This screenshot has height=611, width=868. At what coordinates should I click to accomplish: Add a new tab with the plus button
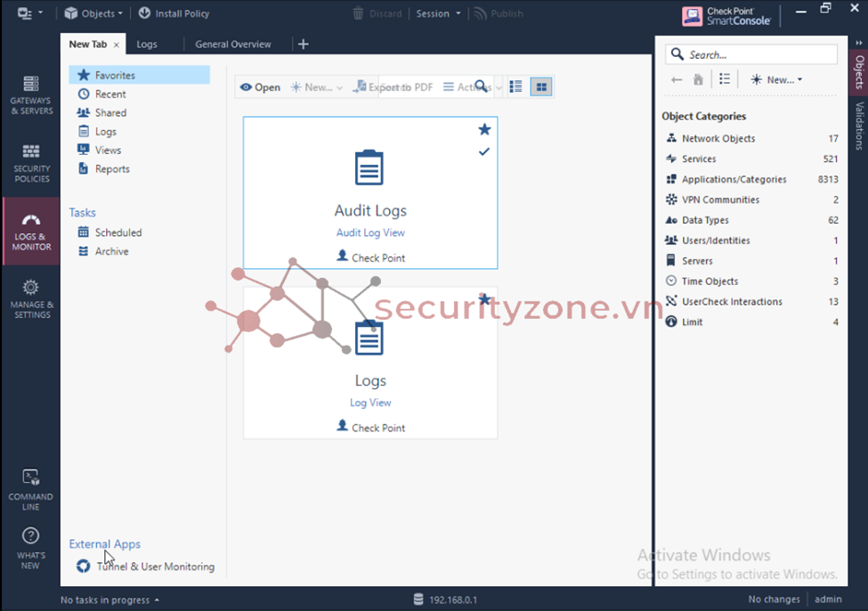pyautogui.click(x=304, y=45)
